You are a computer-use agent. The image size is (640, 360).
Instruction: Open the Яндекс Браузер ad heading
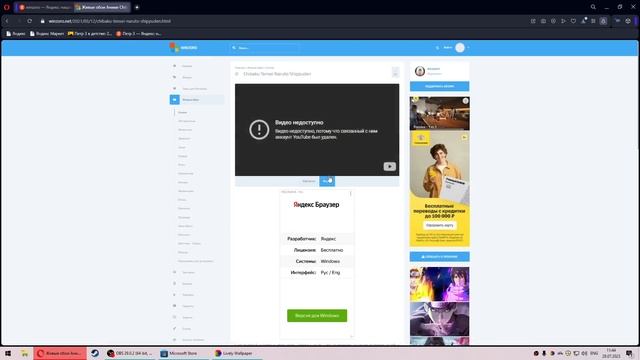[x=316, y=204]
